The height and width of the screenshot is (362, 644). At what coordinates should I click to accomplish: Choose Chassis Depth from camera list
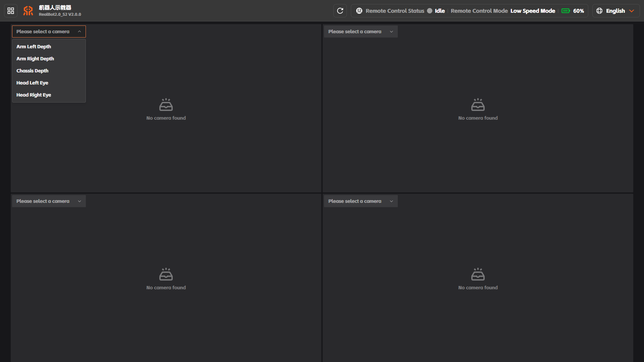(49, 71)
